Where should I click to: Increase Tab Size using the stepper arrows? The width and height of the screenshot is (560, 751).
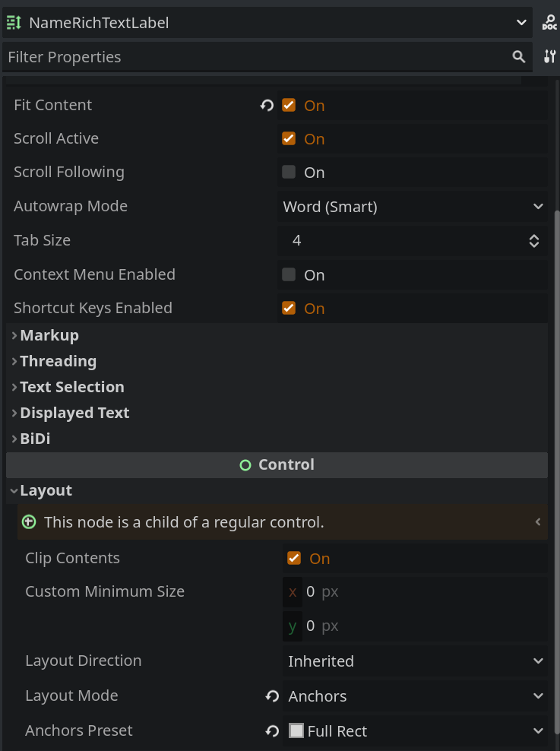pyautogui.click(x=534, y=237)
